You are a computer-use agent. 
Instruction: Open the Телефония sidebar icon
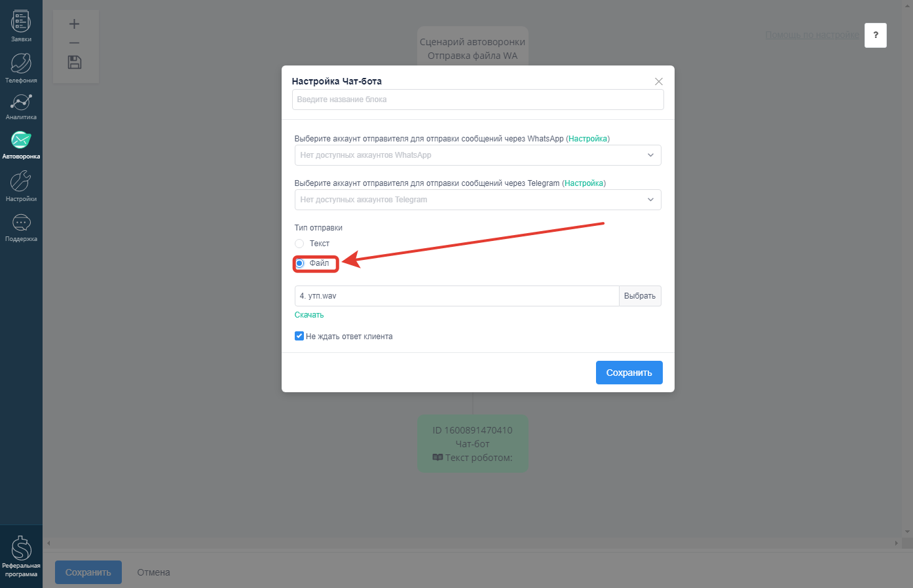[x=21, y=67]
